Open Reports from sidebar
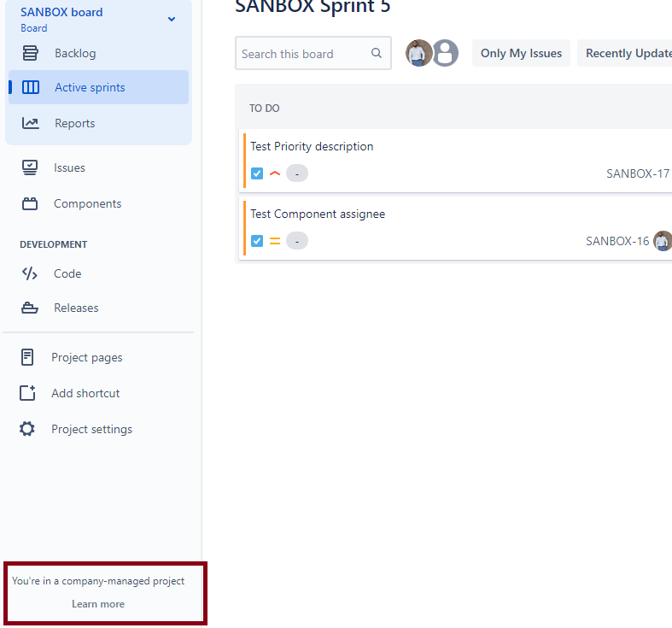This screenshot has height=628, width=672. click(98, 123)
